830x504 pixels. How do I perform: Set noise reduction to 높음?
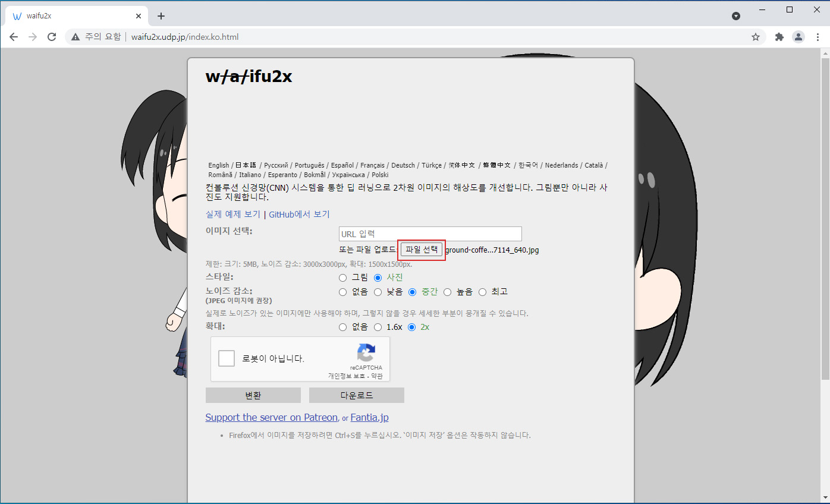(447, 292)
